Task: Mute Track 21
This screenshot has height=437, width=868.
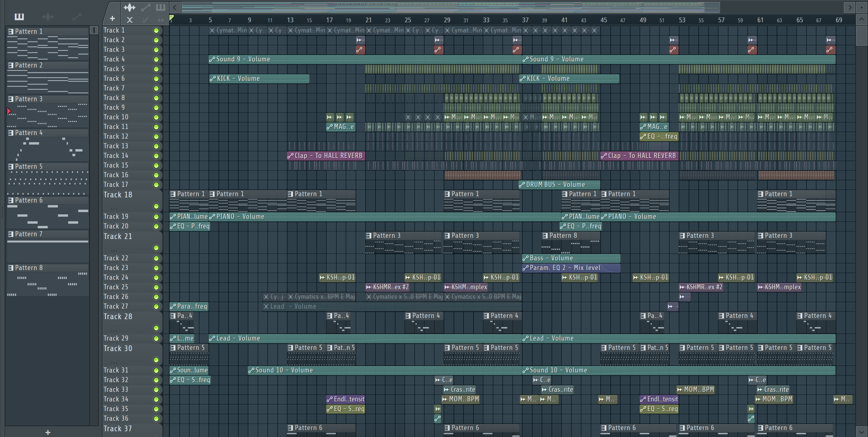Action: [156, 248]
